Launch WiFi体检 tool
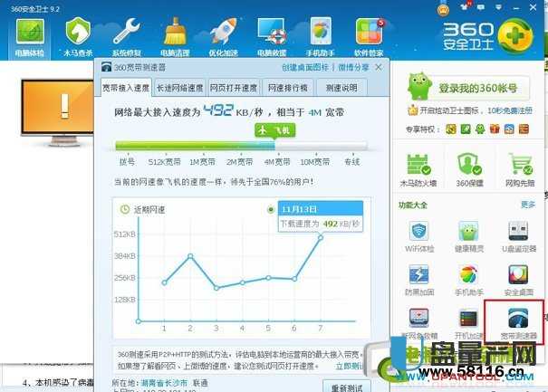The width and height of the screenshot is (548, 392). click(x=419, y=237)
